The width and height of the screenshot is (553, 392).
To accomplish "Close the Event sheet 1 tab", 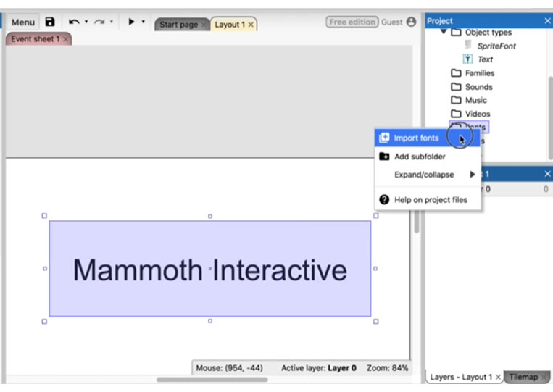I will (65, 39).
